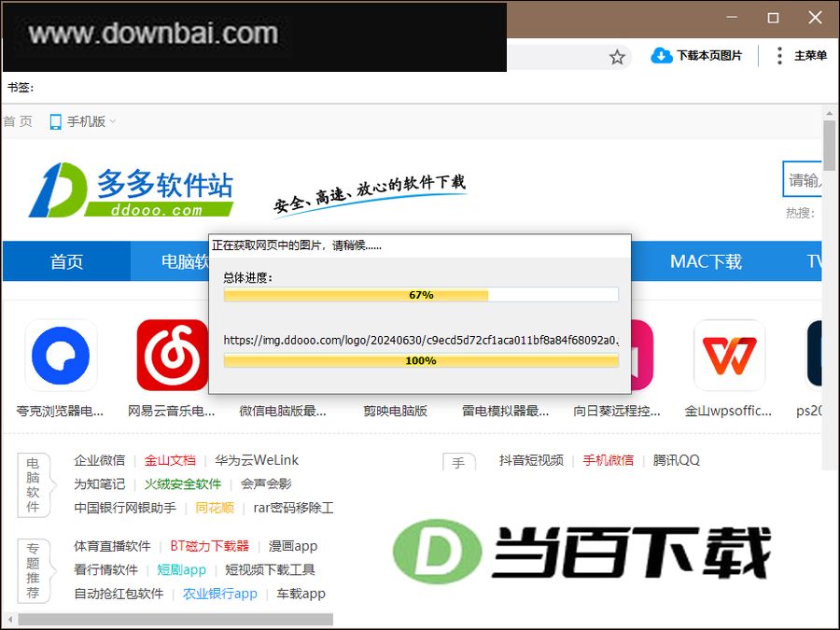Click the orange 同花顺 link
840x630 pixels.
215,508
